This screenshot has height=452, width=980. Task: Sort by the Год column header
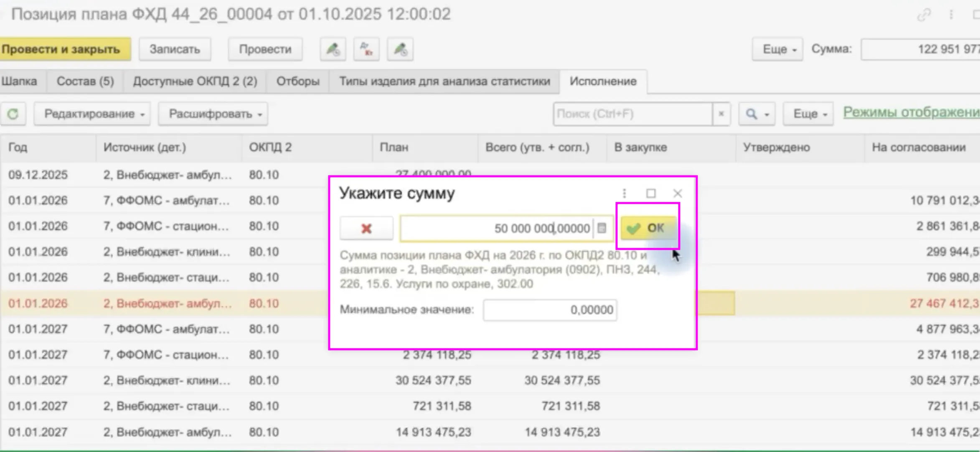pos(48,147)
